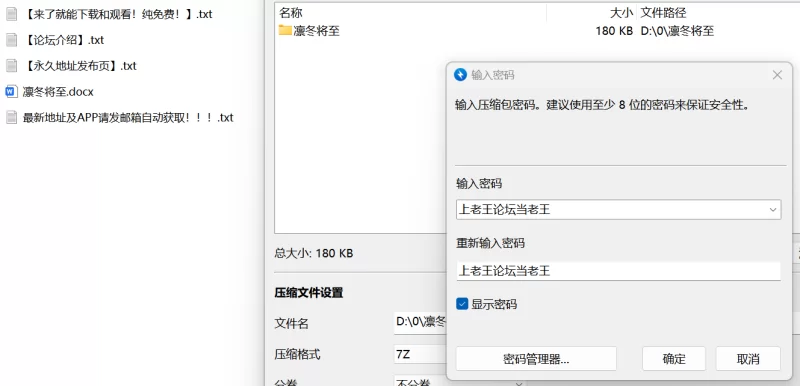This screenshot has width=800, height=386.
Task: Click the 总大小: 180 KB status text
Action: click(x=314, y=253)
